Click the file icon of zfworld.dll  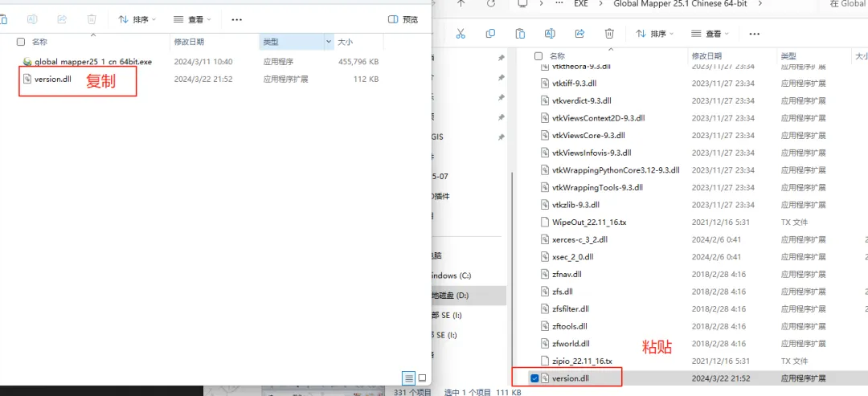(x=545, y=344)
